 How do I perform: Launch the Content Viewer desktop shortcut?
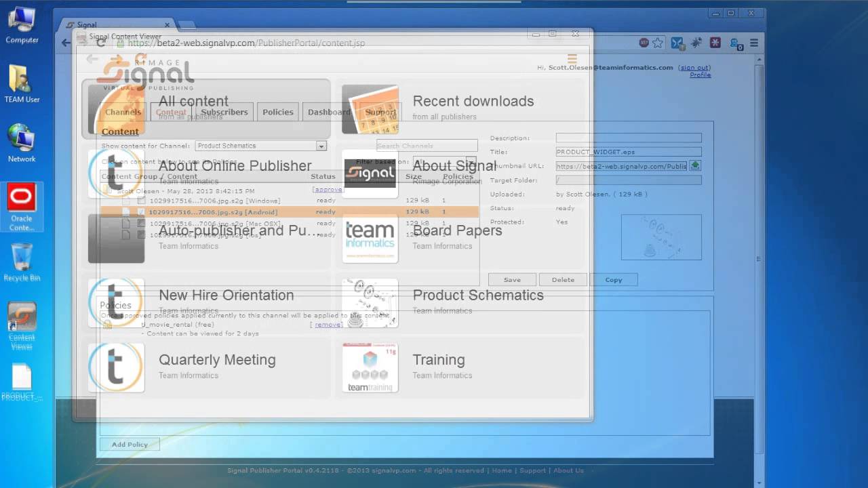[22, 326]
